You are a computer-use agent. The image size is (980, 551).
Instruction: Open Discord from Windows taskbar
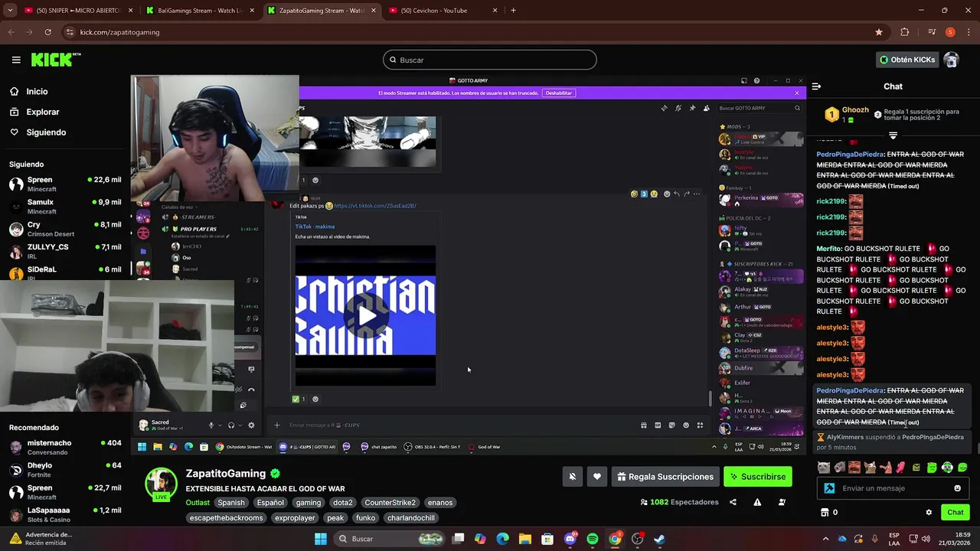(x=570, y=539)
